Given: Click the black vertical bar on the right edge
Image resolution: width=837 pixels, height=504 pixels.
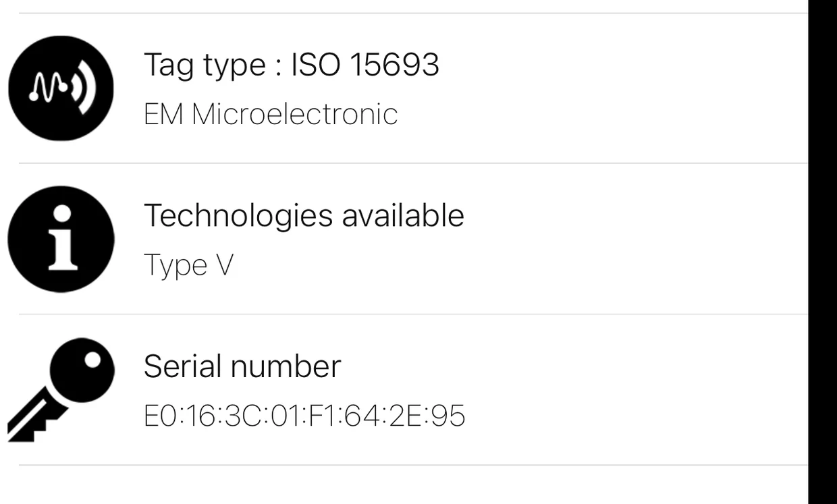Looking at the screenshot, I should click(822, 252).
